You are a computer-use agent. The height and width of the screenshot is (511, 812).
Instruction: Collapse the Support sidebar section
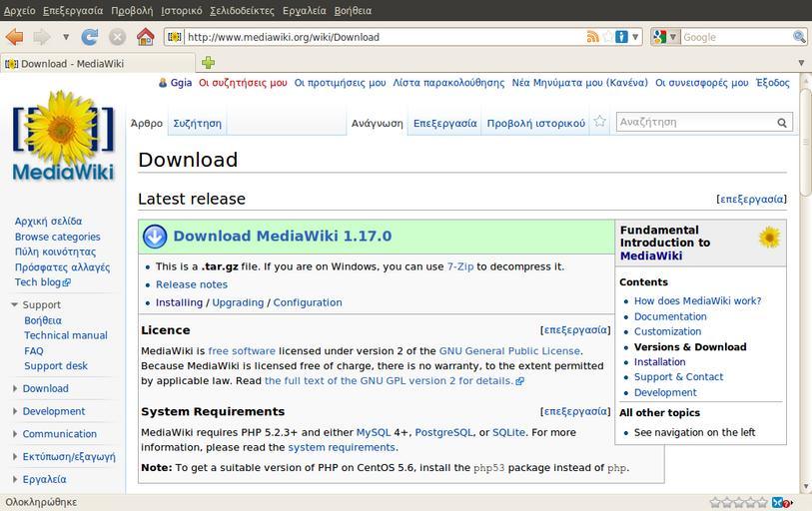15,304
